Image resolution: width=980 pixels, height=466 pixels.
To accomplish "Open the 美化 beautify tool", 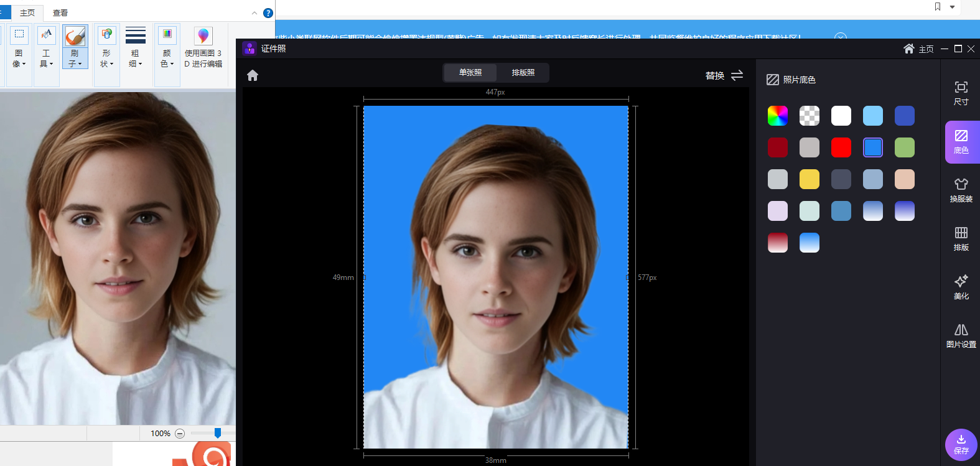I will pos(961,287).
